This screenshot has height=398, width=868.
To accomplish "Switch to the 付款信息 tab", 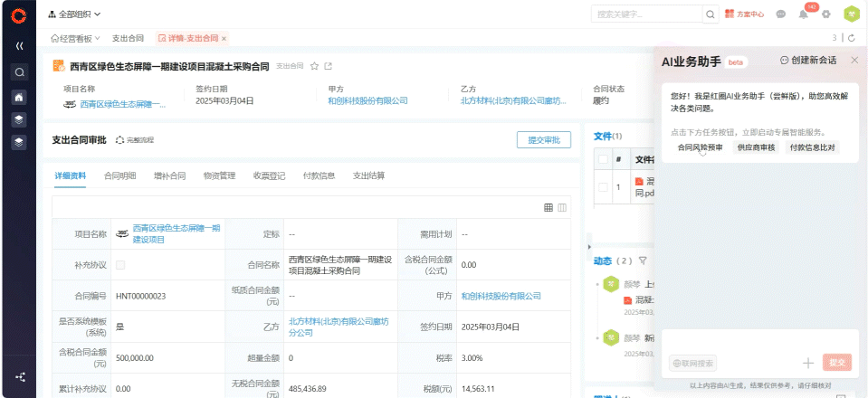I will pyautogui.click(x=319, y=175).
